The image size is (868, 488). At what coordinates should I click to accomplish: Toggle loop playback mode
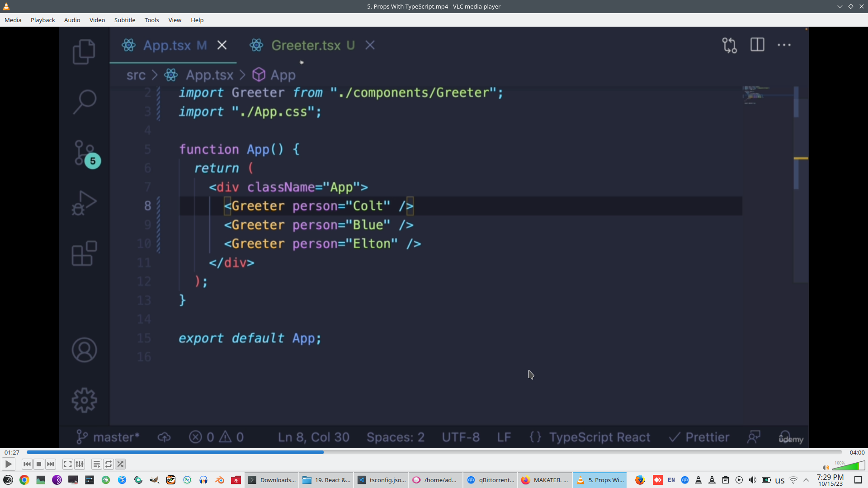[108, 464]
